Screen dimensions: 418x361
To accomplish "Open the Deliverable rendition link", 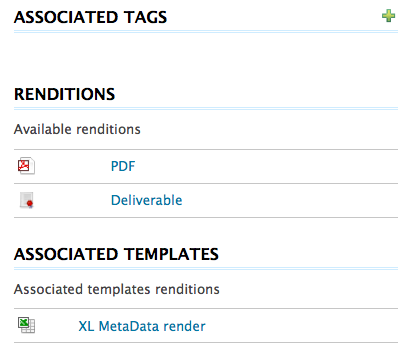I will click(146, 200).
